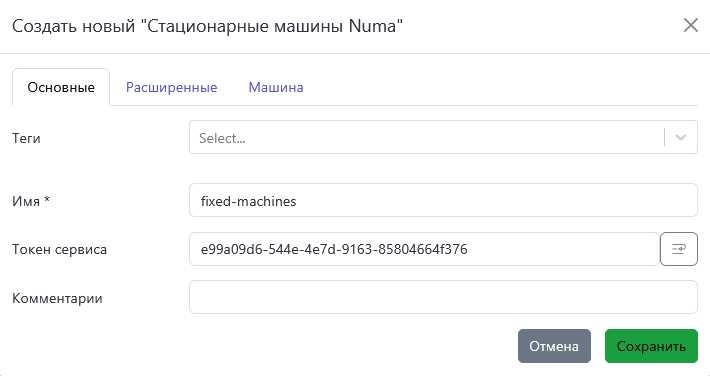The height and width of the screenshot is (376, 710).
Task: Click the Select... placeholder text in Теги
Action: point(222,138)
